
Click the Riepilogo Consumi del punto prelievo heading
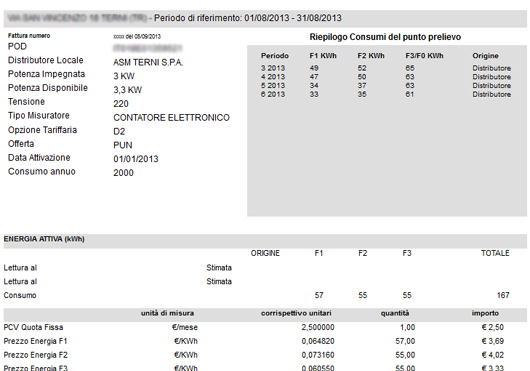click(x=385, y=37)
